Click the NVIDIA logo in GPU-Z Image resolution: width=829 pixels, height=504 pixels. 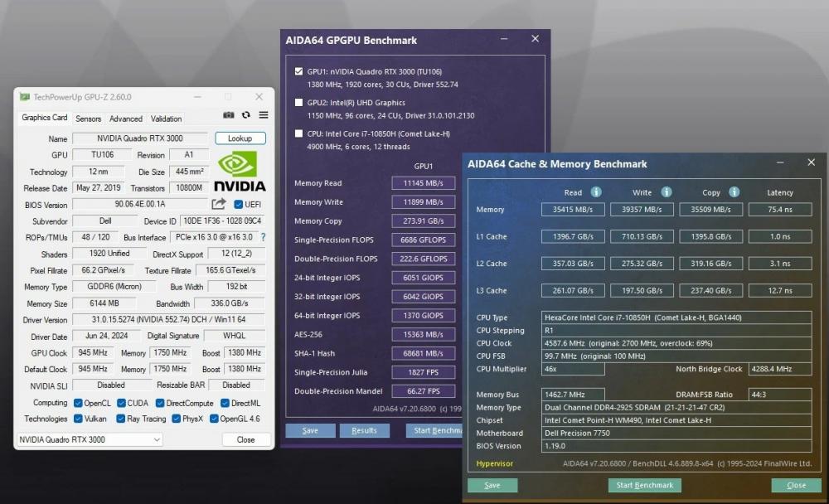click(240, 171)
